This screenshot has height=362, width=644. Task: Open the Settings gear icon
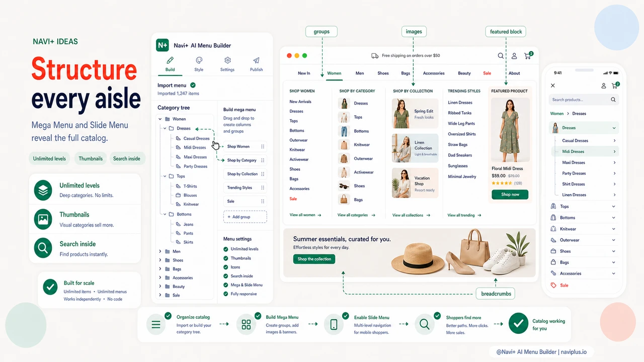(227, 60)
